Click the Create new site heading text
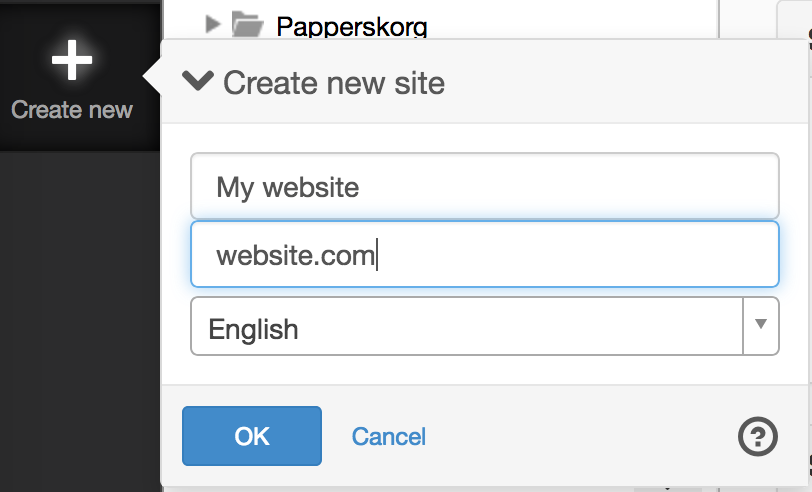Screen dimensions: 812x492 [x=334, y=83]
